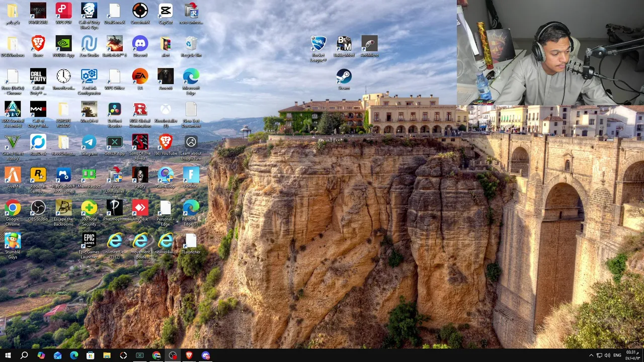Screen dimensions: 644x362
Task: Open Microsoft Edge desktop shortcut
Action: pyautogui.click(x=191, y=81)
